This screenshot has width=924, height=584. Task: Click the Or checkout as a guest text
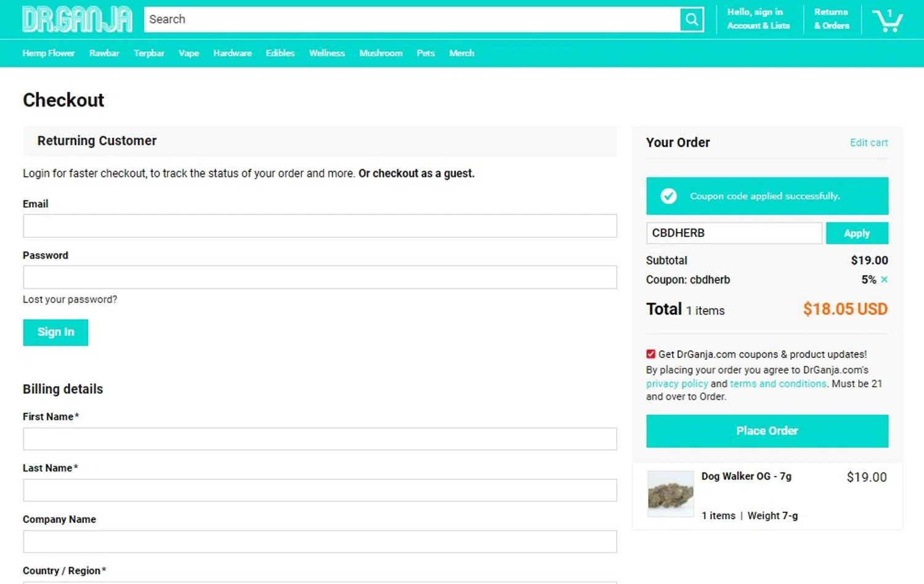click(x=416, y=173)
